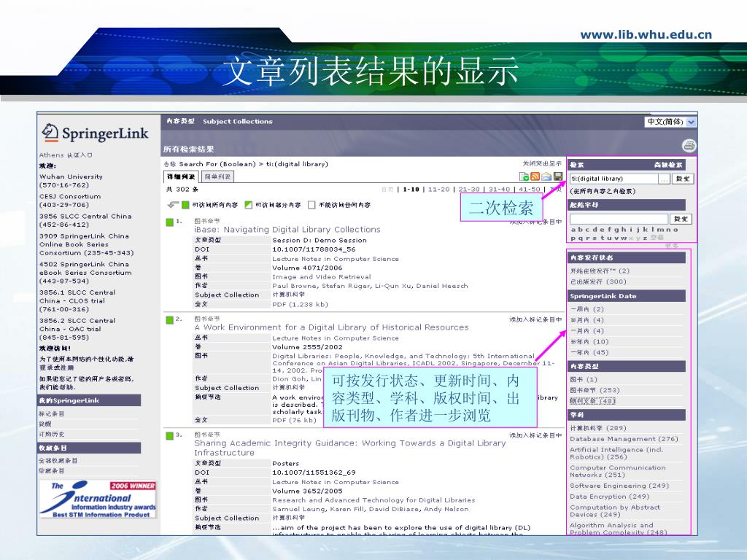Click the '...' button beside the search field
This screenshot has width=747, height=560.
tap(664, 179)
